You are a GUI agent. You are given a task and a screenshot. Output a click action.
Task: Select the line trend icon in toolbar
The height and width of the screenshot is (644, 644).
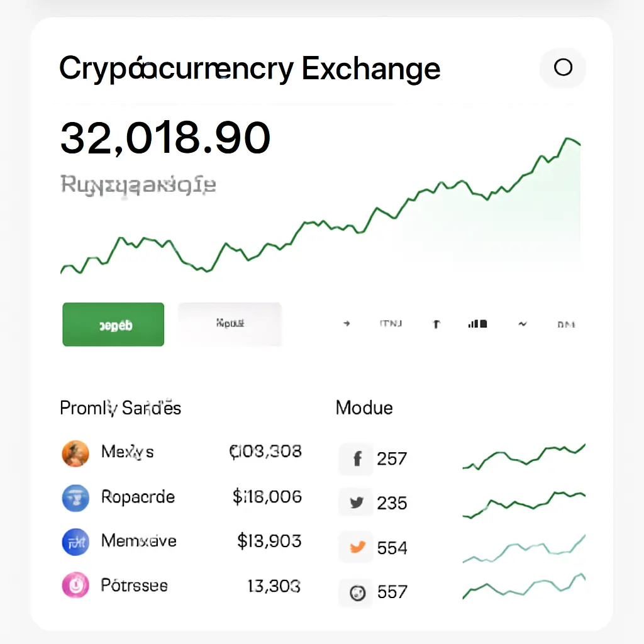click(x=521, y=324)
